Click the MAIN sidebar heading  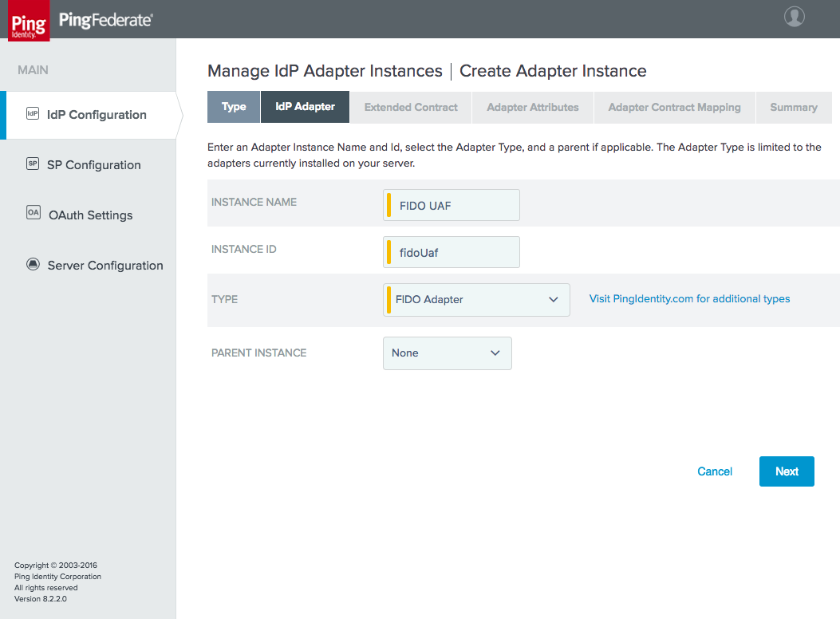click(x=33, y=70)
